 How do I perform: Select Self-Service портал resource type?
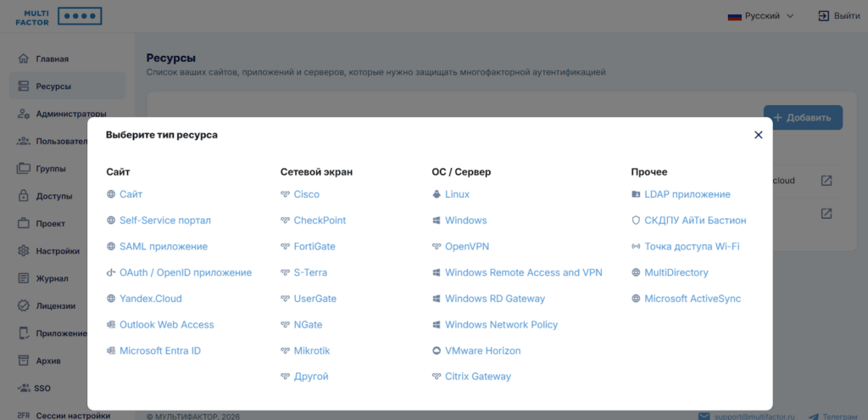164,221
